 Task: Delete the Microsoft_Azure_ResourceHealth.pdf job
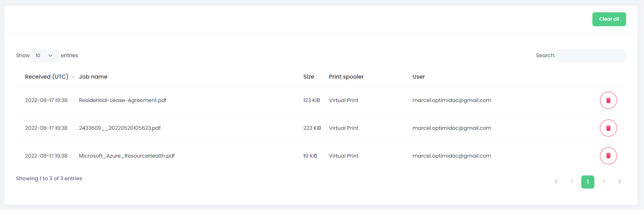(608, 156)
